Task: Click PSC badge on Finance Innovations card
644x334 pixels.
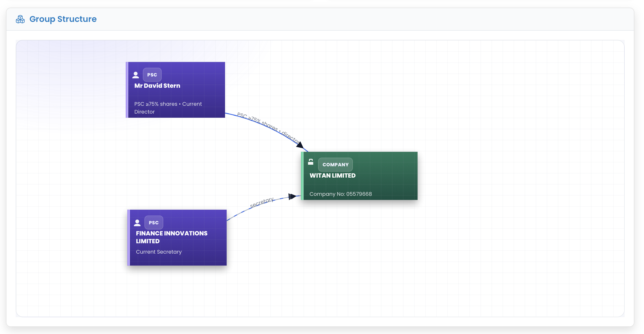Action: pos(153,223)
